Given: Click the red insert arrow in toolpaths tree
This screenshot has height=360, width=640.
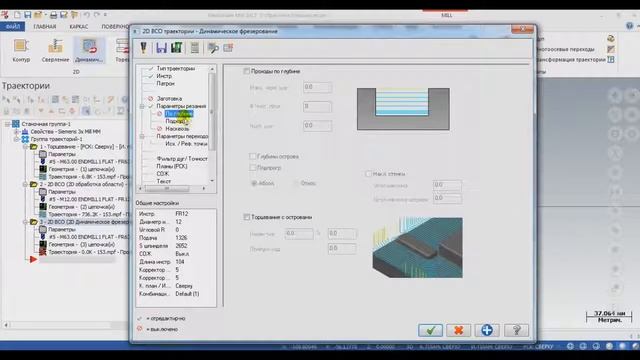Looking at the screenshot, I should (x=33, y=259).
